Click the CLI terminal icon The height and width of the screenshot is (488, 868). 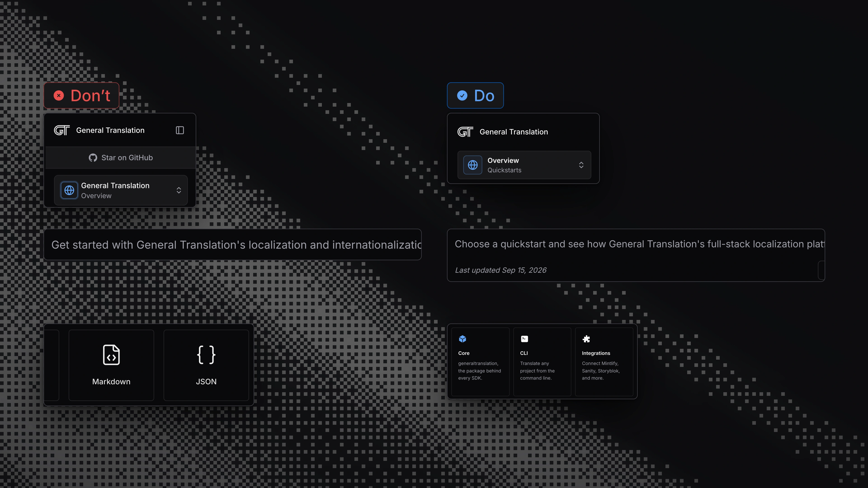coord(524,339)
